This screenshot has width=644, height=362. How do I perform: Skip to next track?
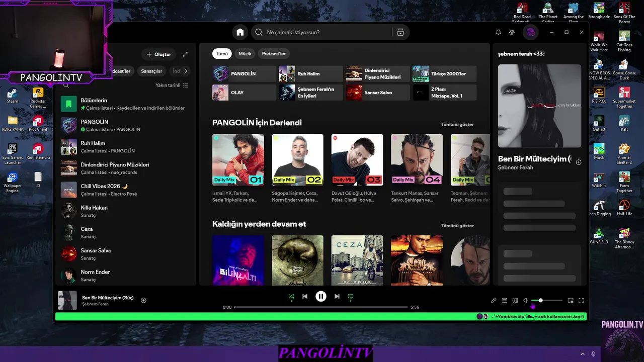(337, 297)
